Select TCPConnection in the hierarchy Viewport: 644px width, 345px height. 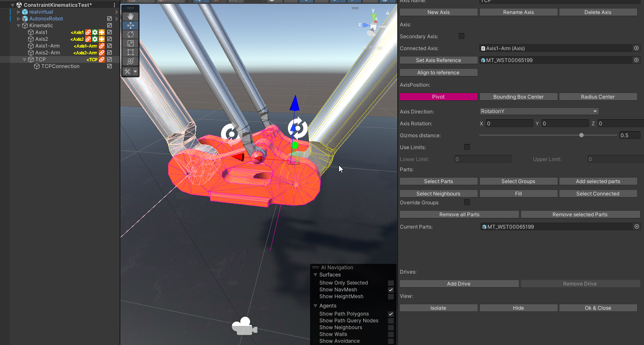(60, 66)
